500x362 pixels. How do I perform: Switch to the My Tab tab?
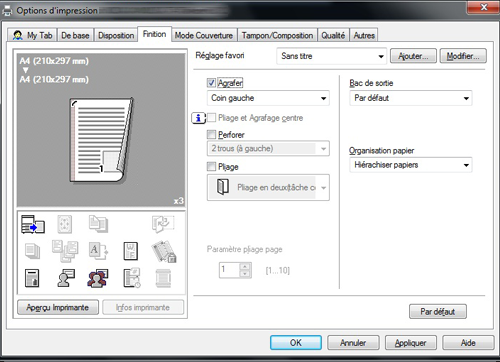33,35
